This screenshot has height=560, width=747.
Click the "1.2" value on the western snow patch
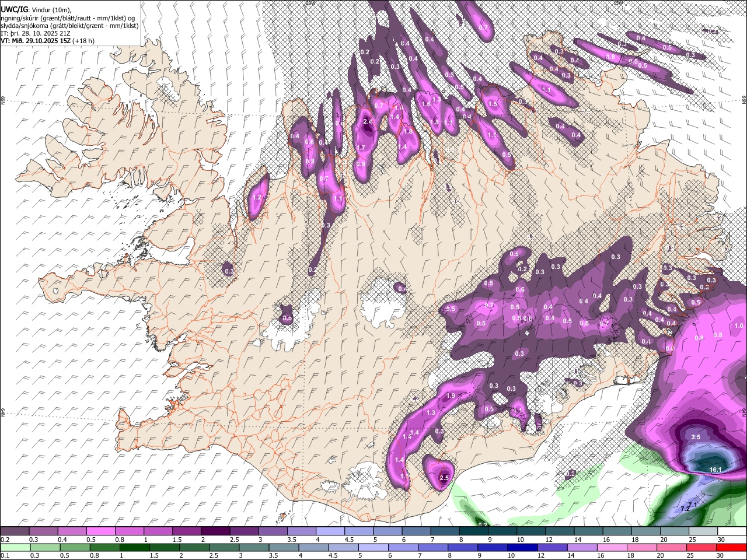[x=257, y=198]
